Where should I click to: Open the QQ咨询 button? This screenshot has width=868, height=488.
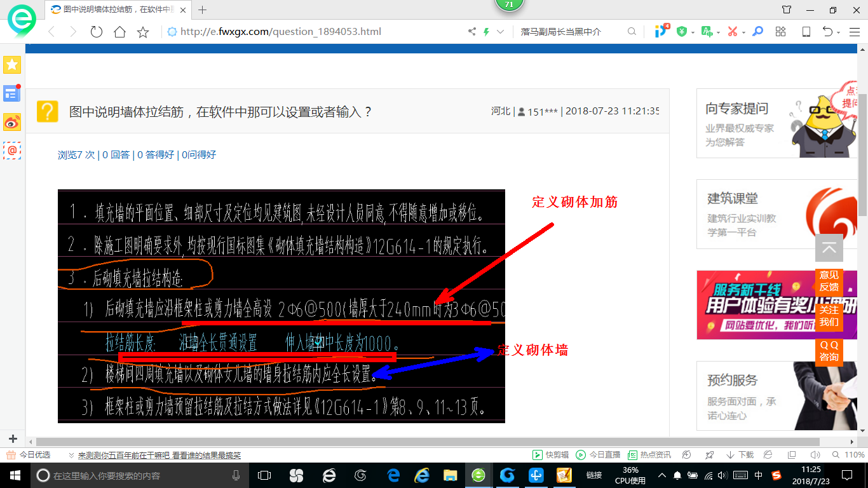(x=829, y=351)
